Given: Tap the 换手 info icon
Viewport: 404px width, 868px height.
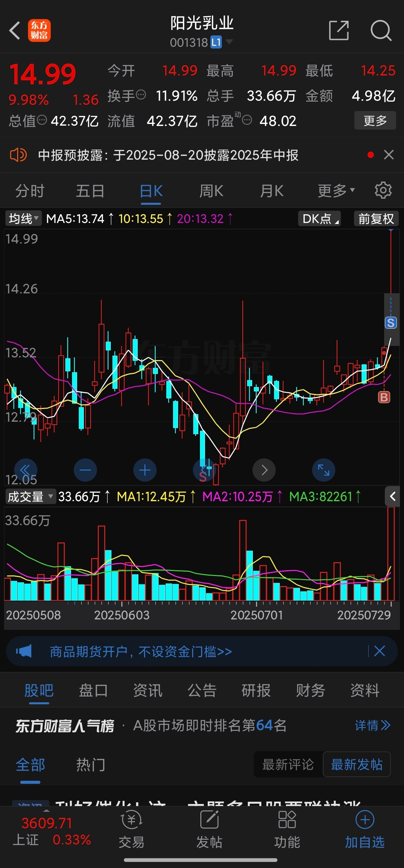Looking at the screenshot, I should coord(141,94).
